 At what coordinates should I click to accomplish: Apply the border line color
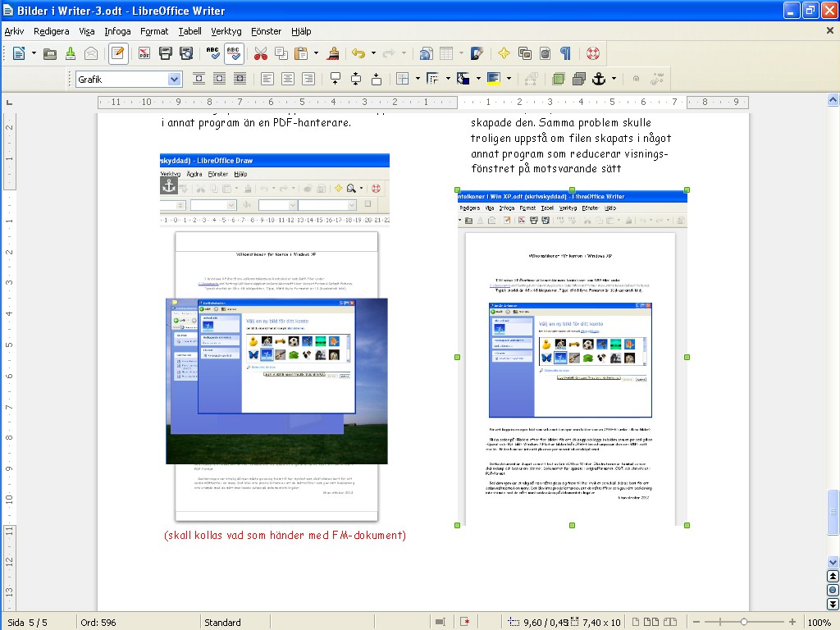(x=463, y=80)
